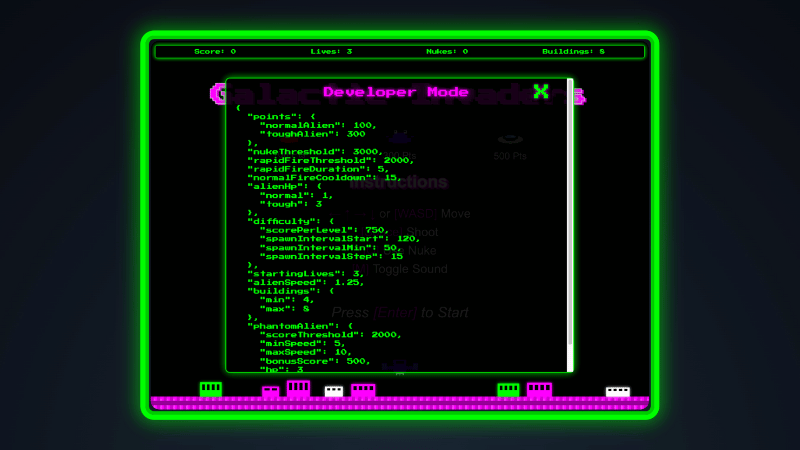
Task: Click the 500 Pts label behind the panel
Action: 510,156
